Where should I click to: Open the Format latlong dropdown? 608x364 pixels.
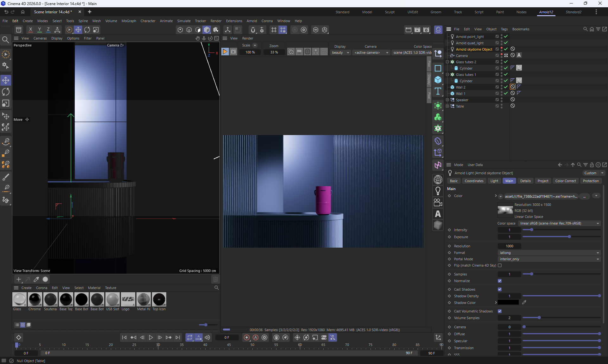pyautogui.click(x=549, y=253)
